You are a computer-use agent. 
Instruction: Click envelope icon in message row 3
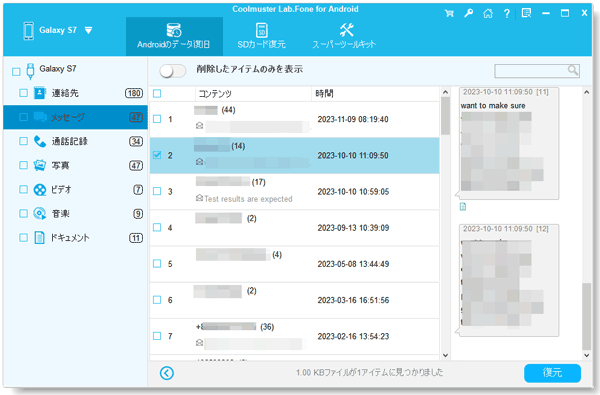[199, 198]
